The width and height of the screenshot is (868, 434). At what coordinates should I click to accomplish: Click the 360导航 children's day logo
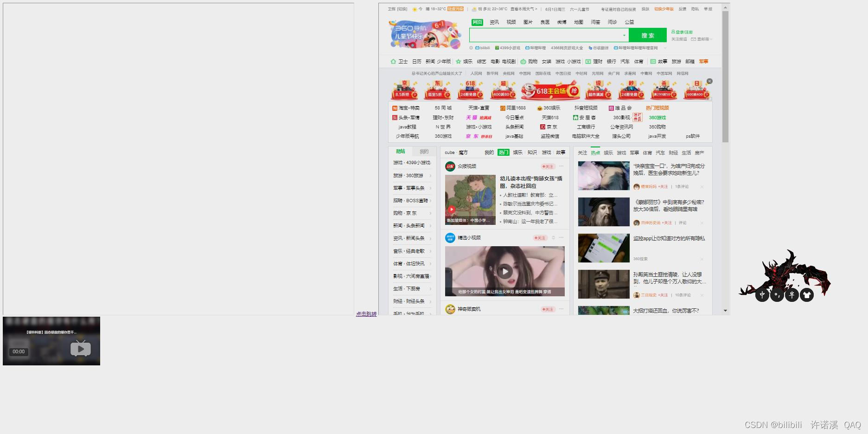tap(424, 34)
